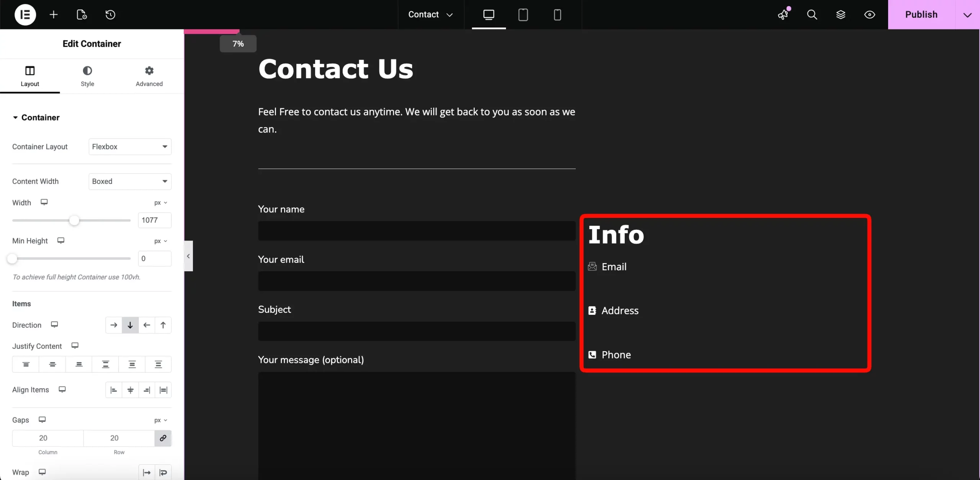
Task: Open the Finder search tool
Action: 812,15
